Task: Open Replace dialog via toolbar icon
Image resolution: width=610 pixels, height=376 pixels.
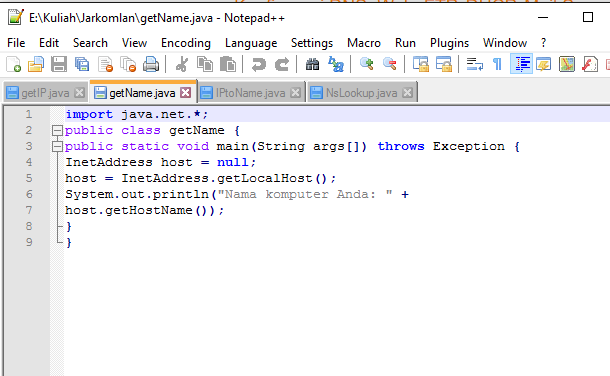Action: coord(336,64)
